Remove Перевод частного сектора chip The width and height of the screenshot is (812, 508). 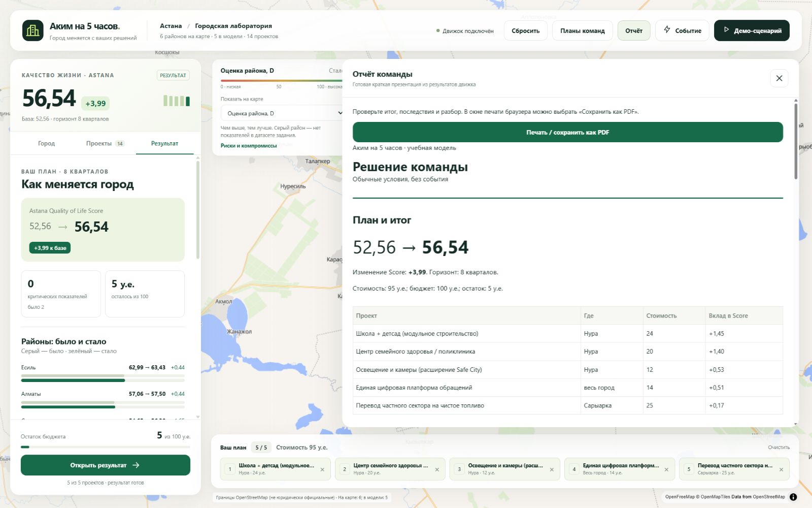pyautogui.click(x=781, y=469)
